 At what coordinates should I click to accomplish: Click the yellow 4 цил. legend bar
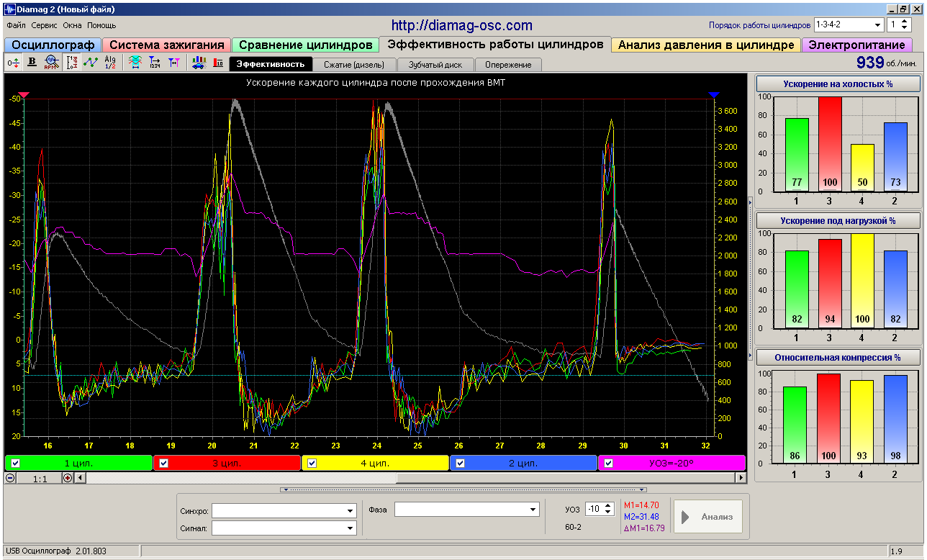tap(375, 463)
